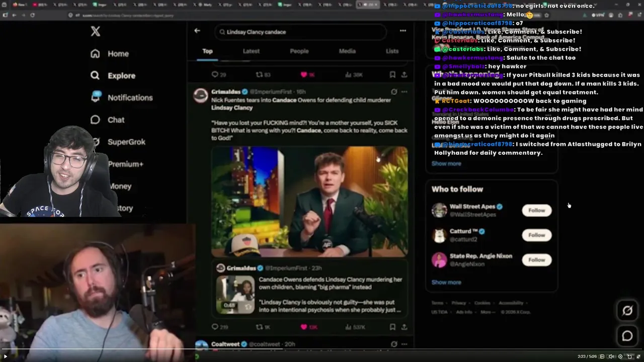Viewport: 644px width, 362px height.
Task: Reload the page with browser refresh button
Action: click(x=33, y=15)
